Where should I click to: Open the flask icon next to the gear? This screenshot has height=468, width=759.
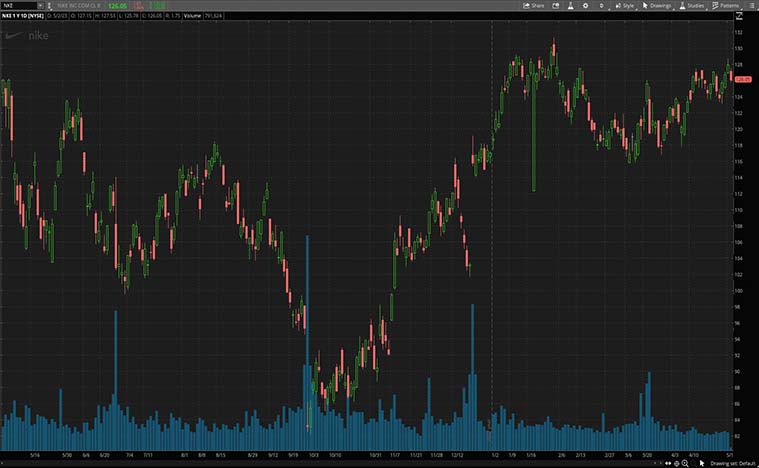click(570, 5)
